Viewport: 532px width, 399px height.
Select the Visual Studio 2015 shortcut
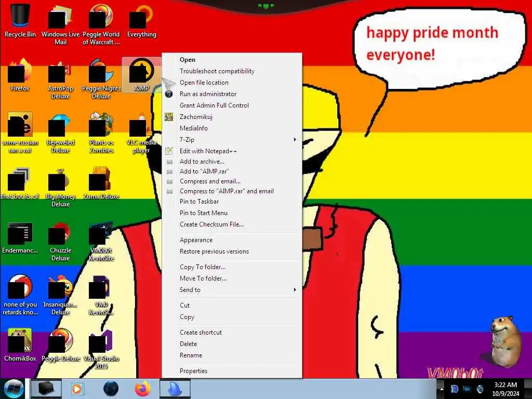tap(101, 350)
